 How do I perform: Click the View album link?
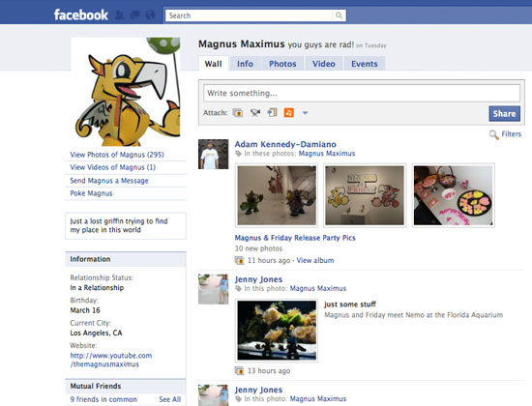point(315,260)
